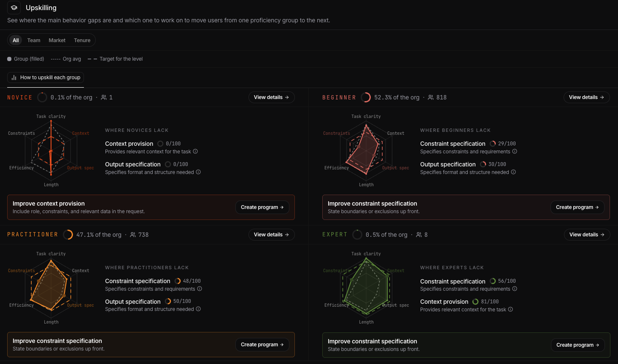Click the Practitioner group people count icon
This screenshot has width=618, height=364.
pyautogui.click(x=133, y=235)
